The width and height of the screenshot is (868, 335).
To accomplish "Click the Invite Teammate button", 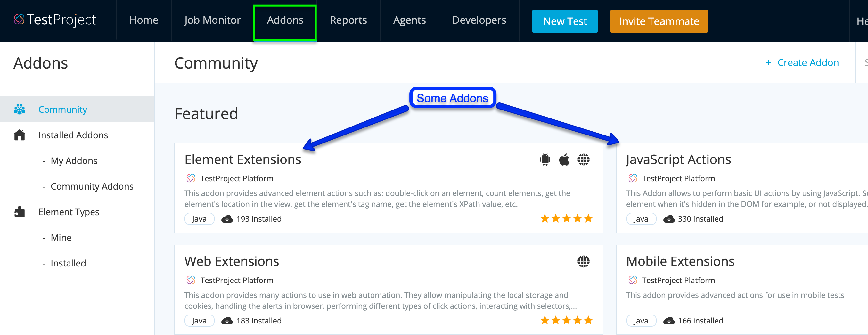I will coord(659,21).
